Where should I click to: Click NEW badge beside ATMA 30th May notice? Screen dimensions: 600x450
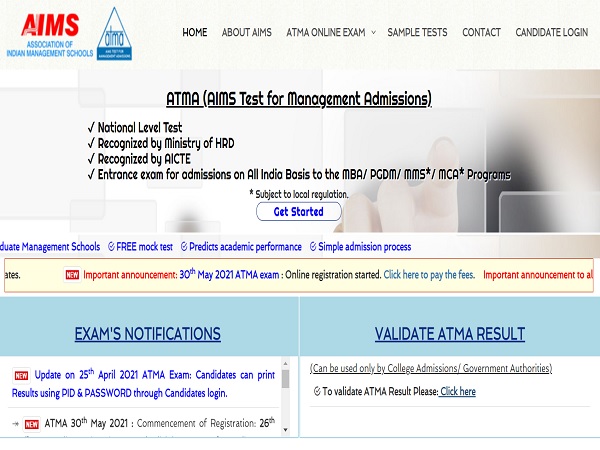coord(31,423)
